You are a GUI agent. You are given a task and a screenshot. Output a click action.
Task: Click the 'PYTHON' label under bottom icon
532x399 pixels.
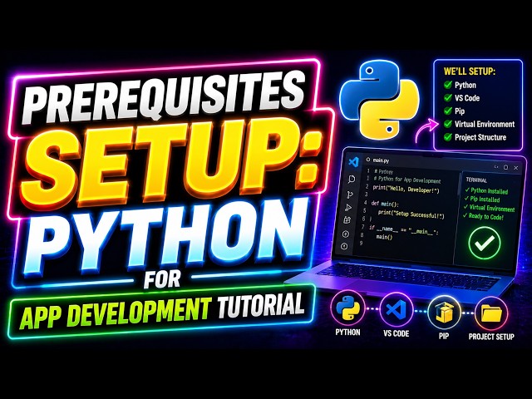347,332
